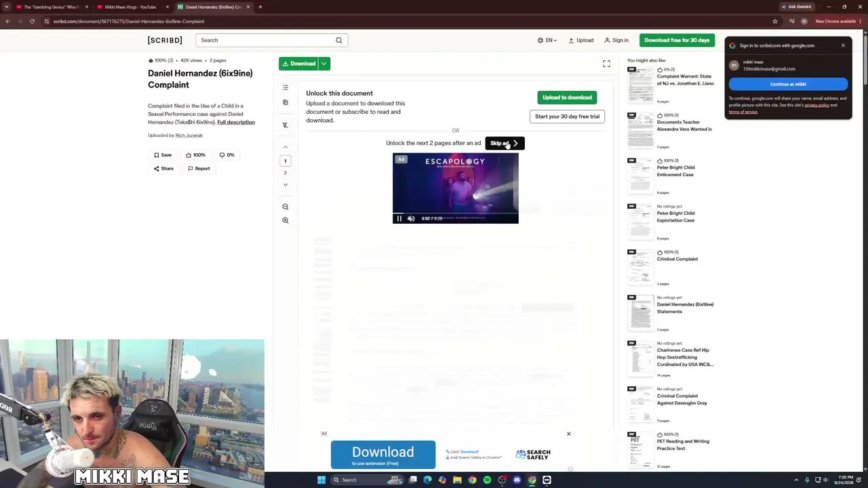Show hidden system tray icons
The width and height of the screenshot is (868, 488).
[796, 480]
